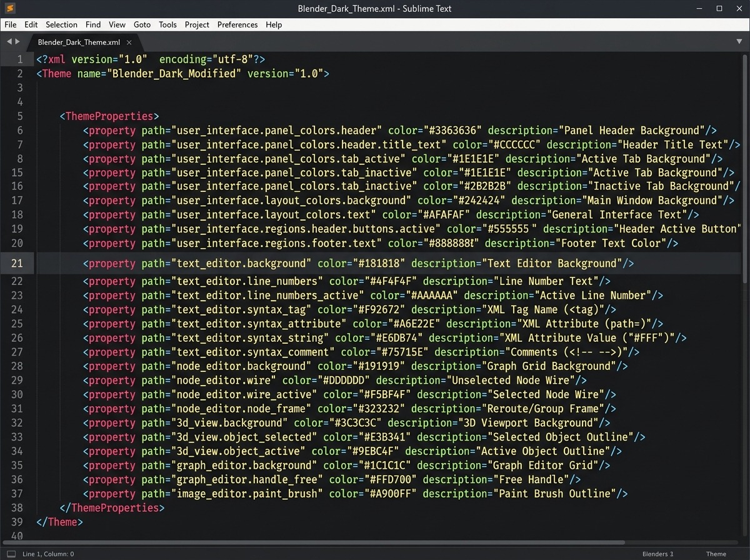
Task: Go to next tab with right arrow
Action: point(17,42)
